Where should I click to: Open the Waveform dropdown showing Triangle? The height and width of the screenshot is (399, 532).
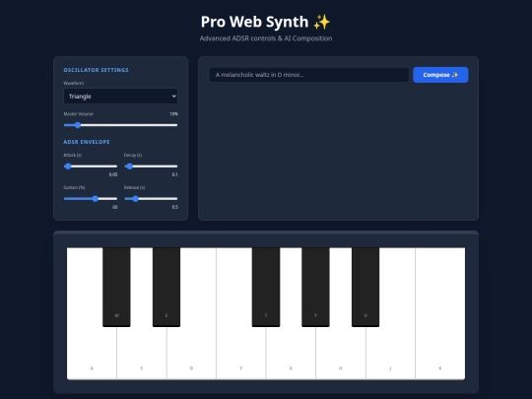120,96
